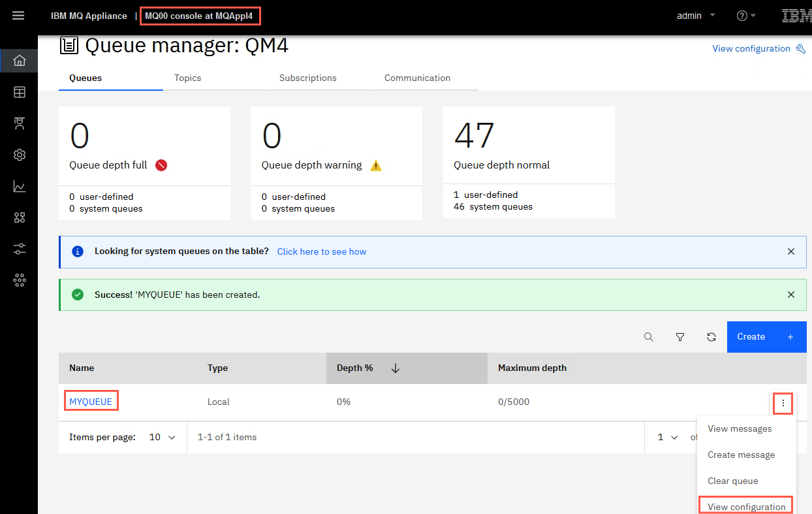The height and width of the screenshot is (514, 812).
Task: Open the gear settings icon in sidebar
Action: point(20,155)
